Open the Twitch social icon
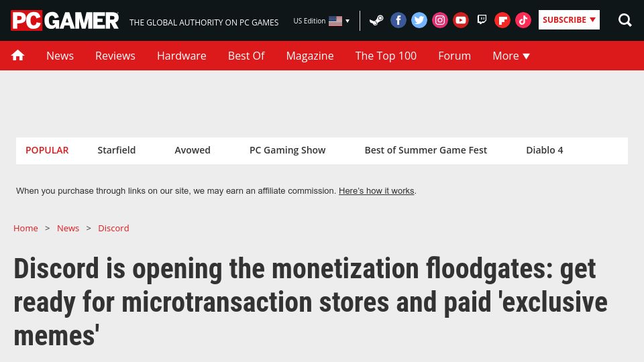Viewport: 644px width, 362px height. [482, 20]
